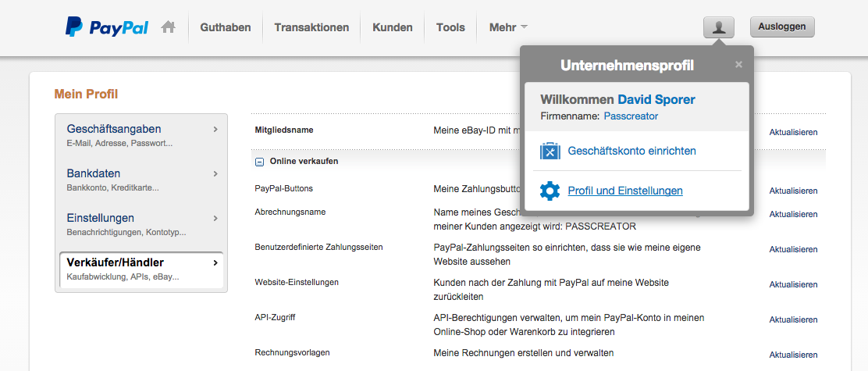This screenshot has height=371, width=868.
Task: Click the "Firmenname:" label in the popup
Action: pyautogui.click(x=570, y=116)
